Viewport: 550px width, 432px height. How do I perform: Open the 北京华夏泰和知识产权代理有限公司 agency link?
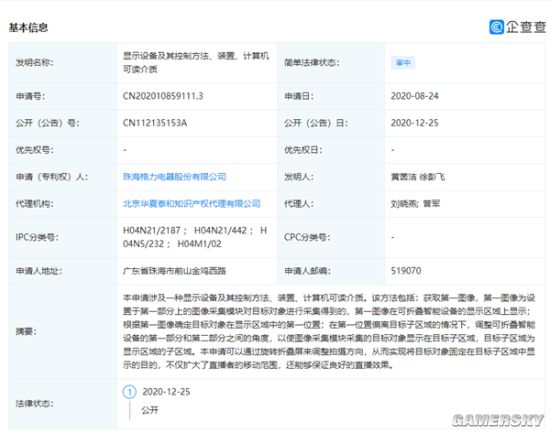coord(192,204)
